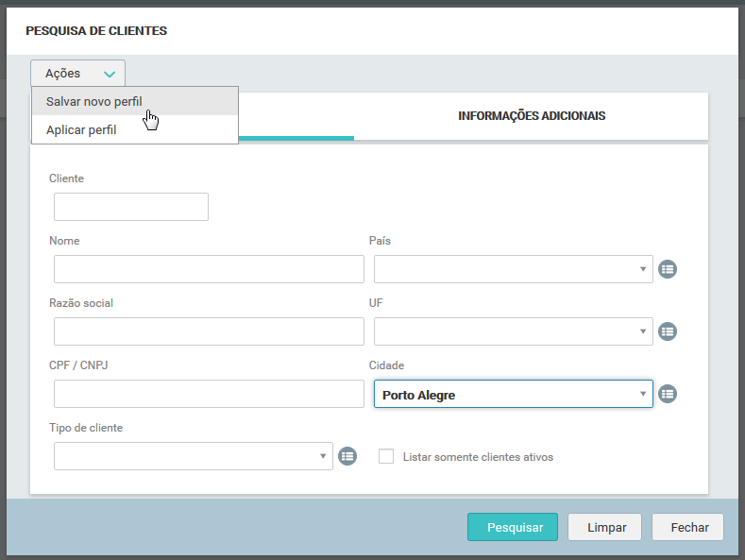Click into the Nome text field
The image size is (745, 560).
point(209,269)
